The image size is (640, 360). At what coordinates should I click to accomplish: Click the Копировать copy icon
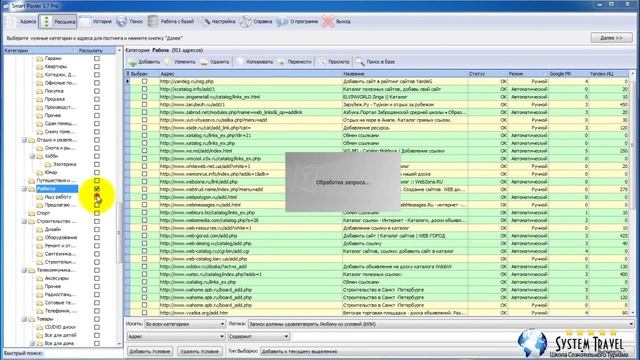(240, 62)
